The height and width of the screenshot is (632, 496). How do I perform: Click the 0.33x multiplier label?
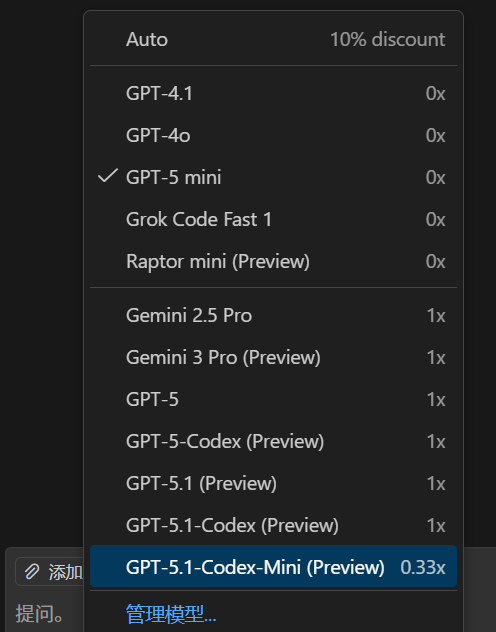pyautogui.click(x=423, y=567)
